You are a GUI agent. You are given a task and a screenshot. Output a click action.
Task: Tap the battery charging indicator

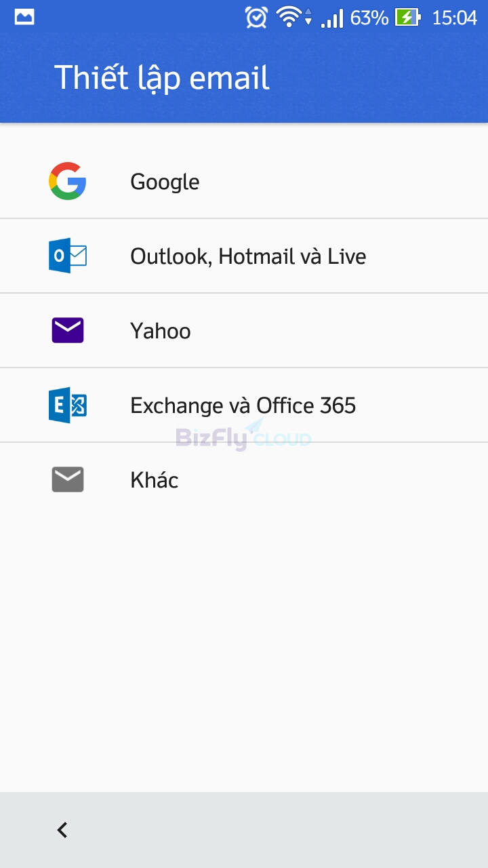(x=408, y=18)
